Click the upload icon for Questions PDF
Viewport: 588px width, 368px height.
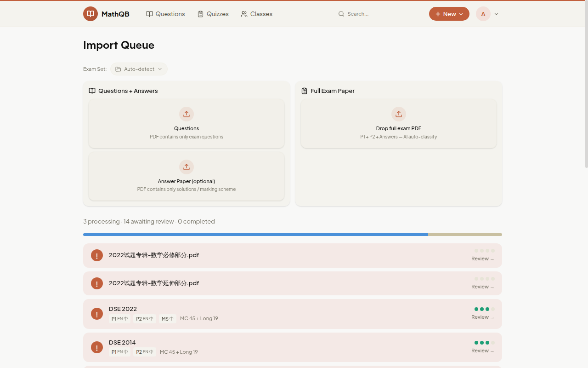coord(187,114)
